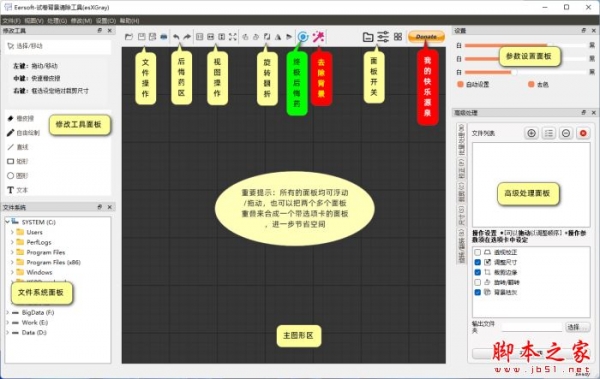Open the 设置(O) menu
Viewport: 600px width, 379px height.
(x=106, y=21)
